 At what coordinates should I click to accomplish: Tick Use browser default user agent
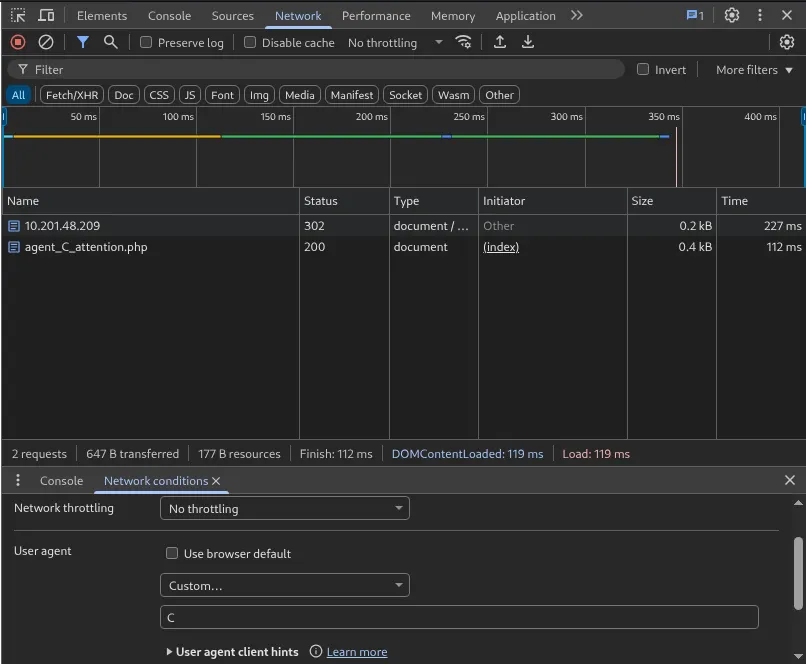[x=172, y=553]
